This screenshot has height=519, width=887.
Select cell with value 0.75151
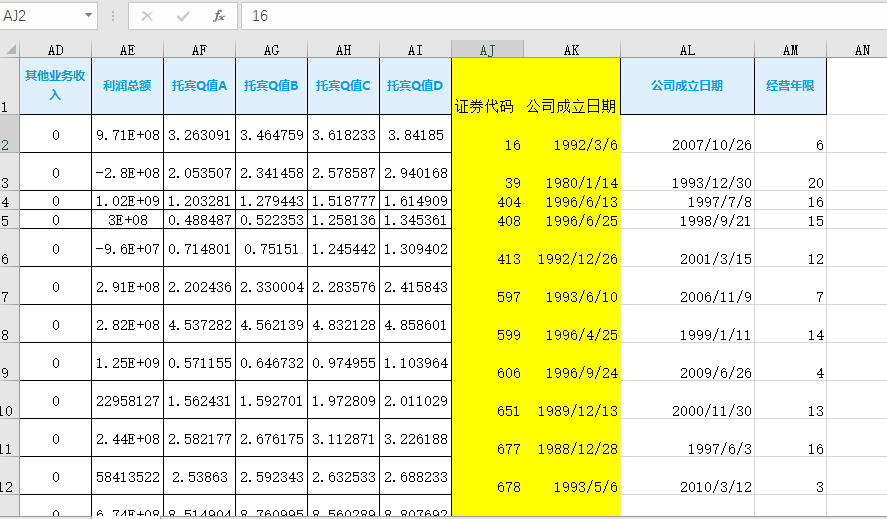(x=272, y=248)
